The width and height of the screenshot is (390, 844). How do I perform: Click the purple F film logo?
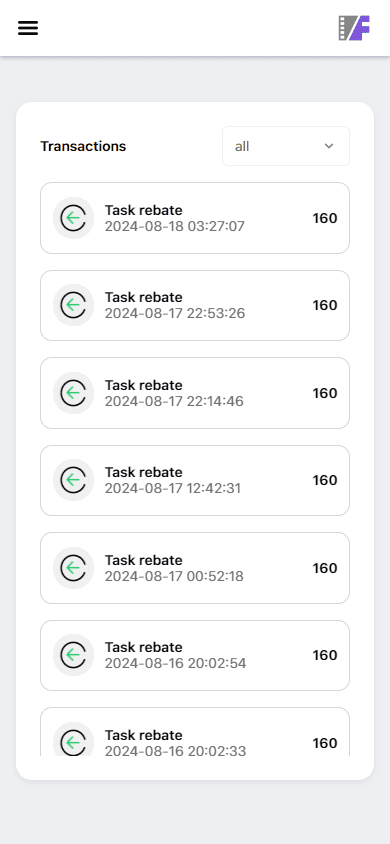[x=354, y=28]
